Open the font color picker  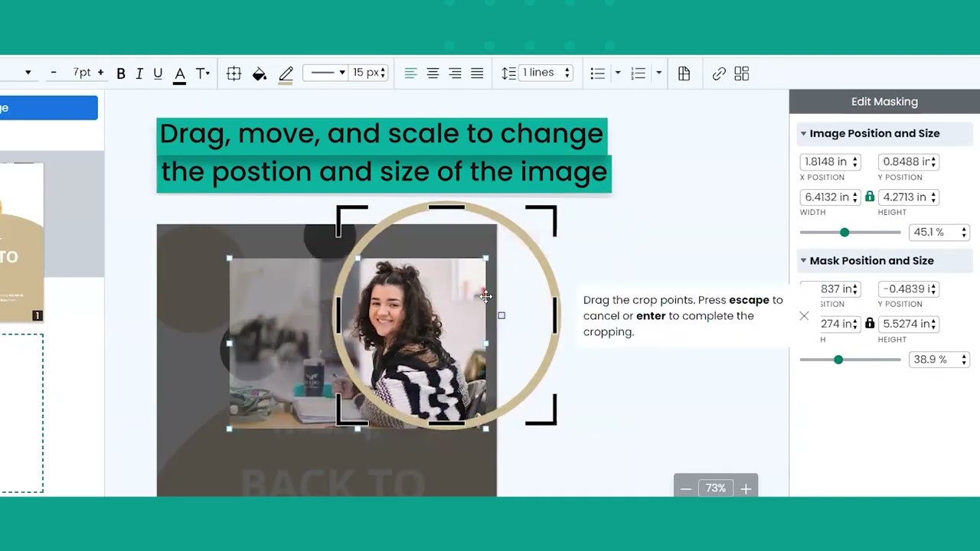pyautogui.click(x=179, y=74)
